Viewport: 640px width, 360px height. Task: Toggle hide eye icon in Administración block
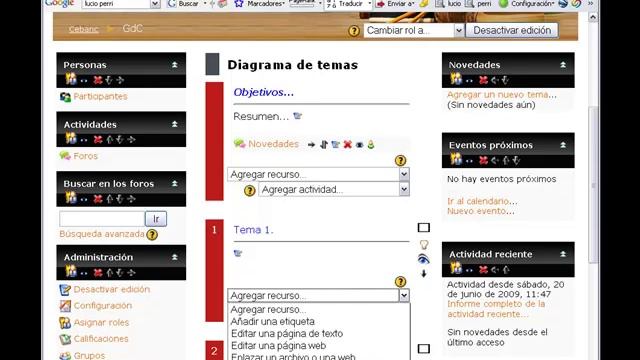(84, 273)
